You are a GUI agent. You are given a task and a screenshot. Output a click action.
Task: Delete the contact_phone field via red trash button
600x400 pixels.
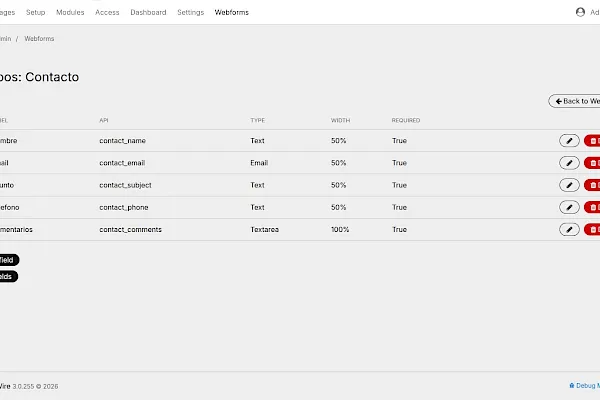(592, 207)
